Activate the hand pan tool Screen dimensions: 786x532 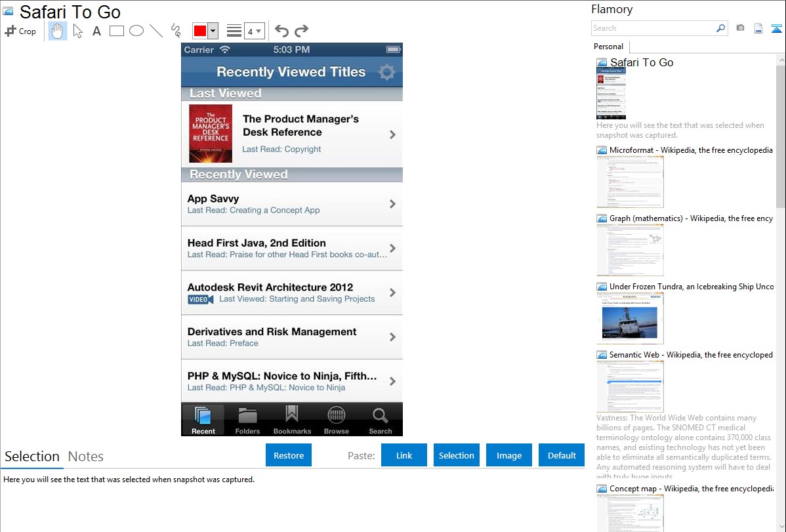(x=58, y=31)
